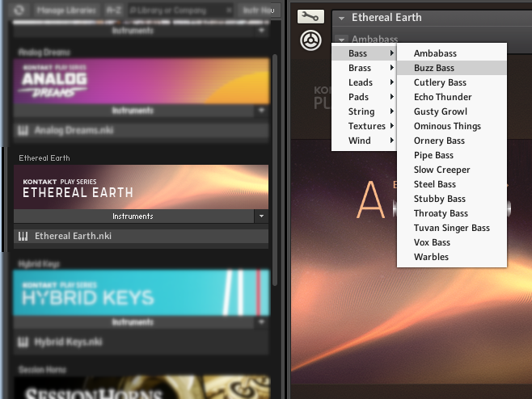532x399 pixels.
Task: Select the Echo Thunder preset
Action: pyautogui.click(x=452, y=97)
